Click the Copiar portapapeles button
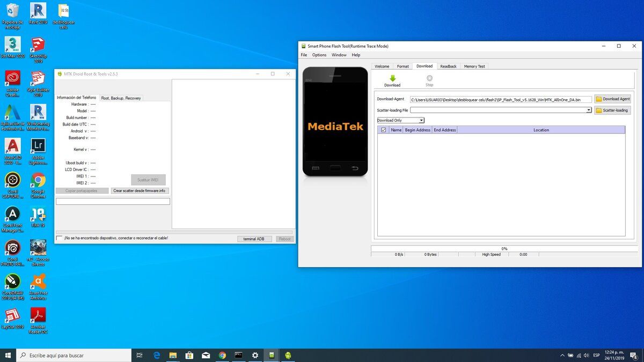Screen dimensions: 644x362 tap(82, 190)
